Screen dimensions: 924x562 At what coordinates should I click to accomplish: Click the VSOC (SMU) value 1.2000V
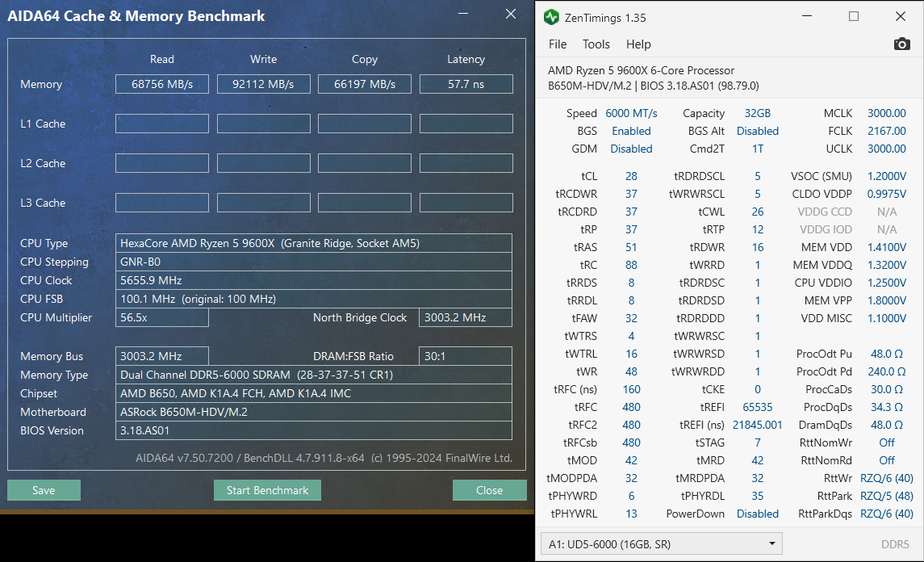coord(886,176)
